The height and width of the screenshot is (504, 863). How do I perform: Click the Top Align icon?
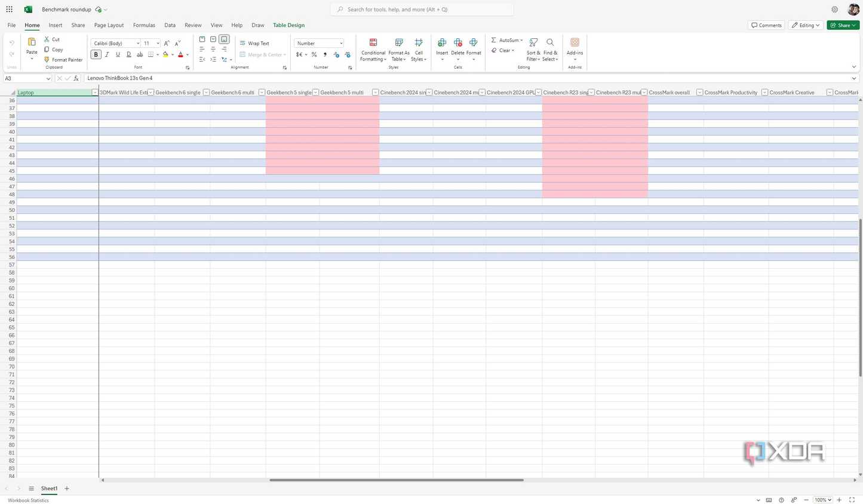click(x=202, y=39)
